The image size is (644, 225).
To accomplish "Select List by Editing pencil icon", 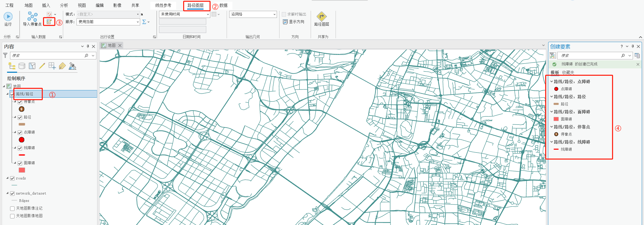I will (x=42, y=66).
